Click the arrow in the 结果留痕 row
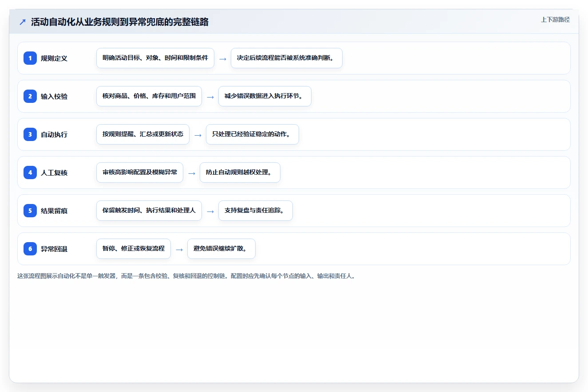 (210, 211)
